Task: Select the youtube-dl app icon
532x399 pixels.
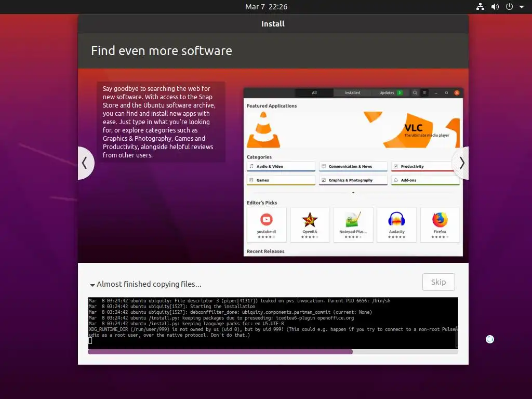Action: click(x=267, y=220)
